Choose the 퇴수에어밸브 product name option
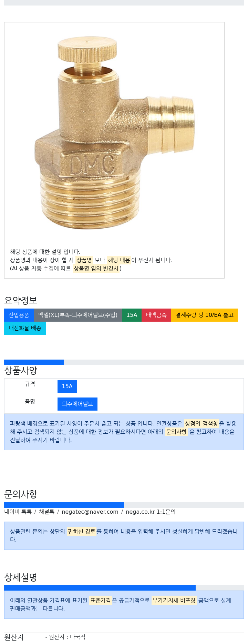This screenshot has height=644, width=248. (77, 404)
